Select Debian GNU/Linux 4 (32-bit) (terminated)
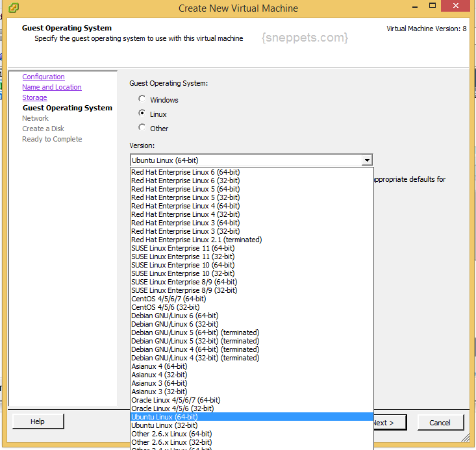 point(252,358)
